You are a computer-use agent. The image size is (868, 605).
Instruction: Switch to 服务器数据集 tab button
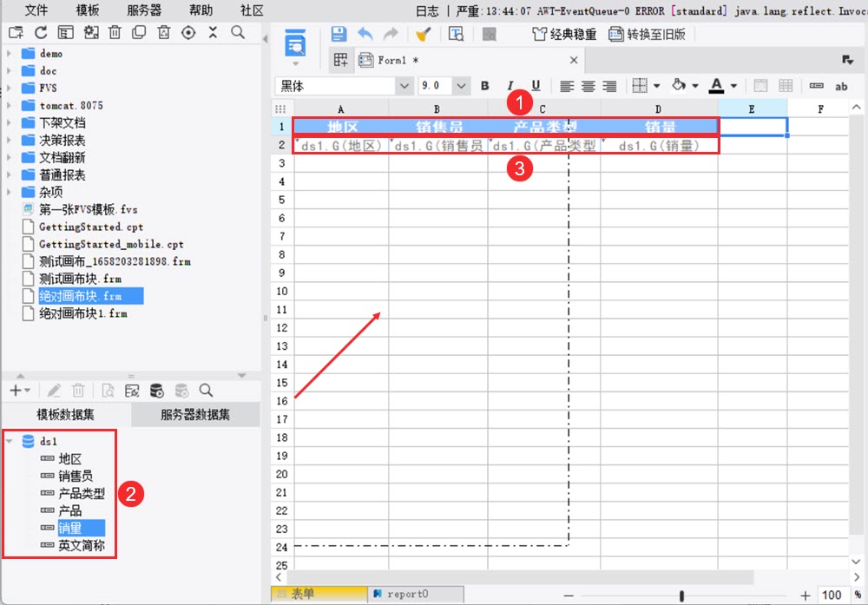point(195,415)
